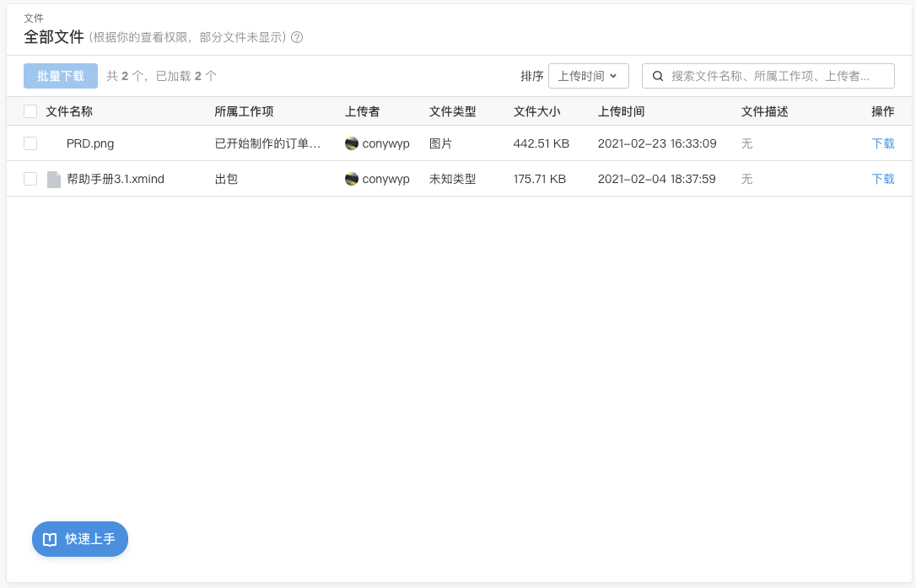This screenshot has width=916, height=588.
Task: Download 帮助手册3.1.xmind via 下载 link
Action: point(883,179)
